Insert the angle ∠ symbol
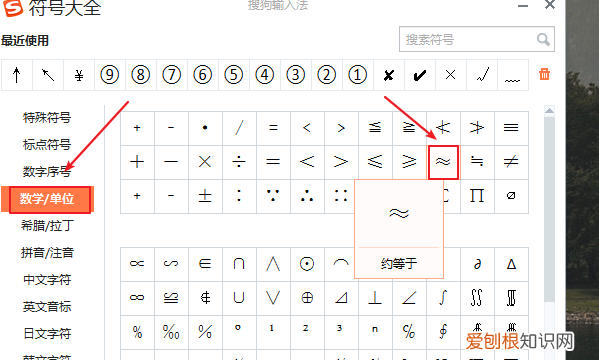The height and width of the screenshot is (360, 599). coord(409,298)
